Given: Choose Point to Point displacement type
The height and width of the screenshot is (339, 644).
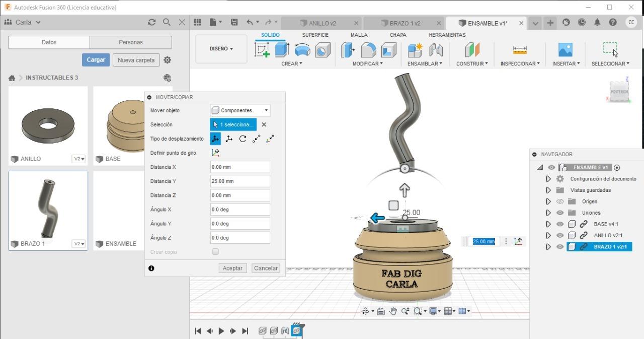Looking at the screenshot, I should (257, 139).
